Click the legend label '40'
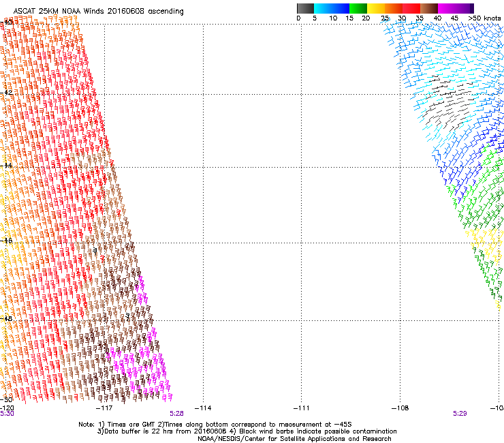 click(x=437, y=18)
